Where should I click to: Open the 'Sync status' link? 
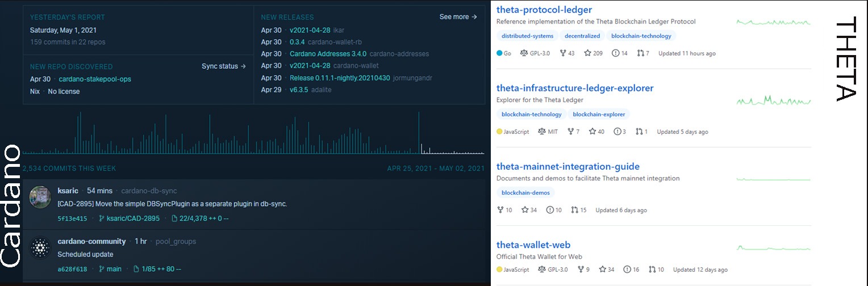tap(224, 66)
